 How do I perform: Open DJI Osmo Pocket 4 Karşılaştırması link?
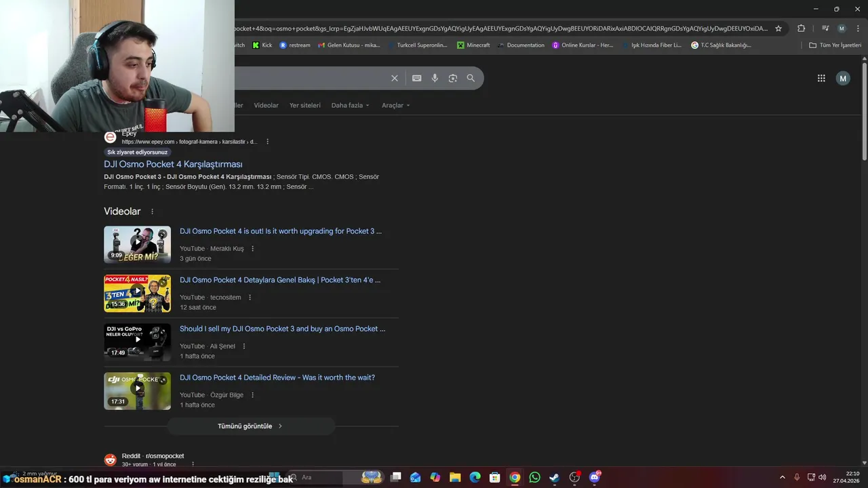tap(173, 164)
